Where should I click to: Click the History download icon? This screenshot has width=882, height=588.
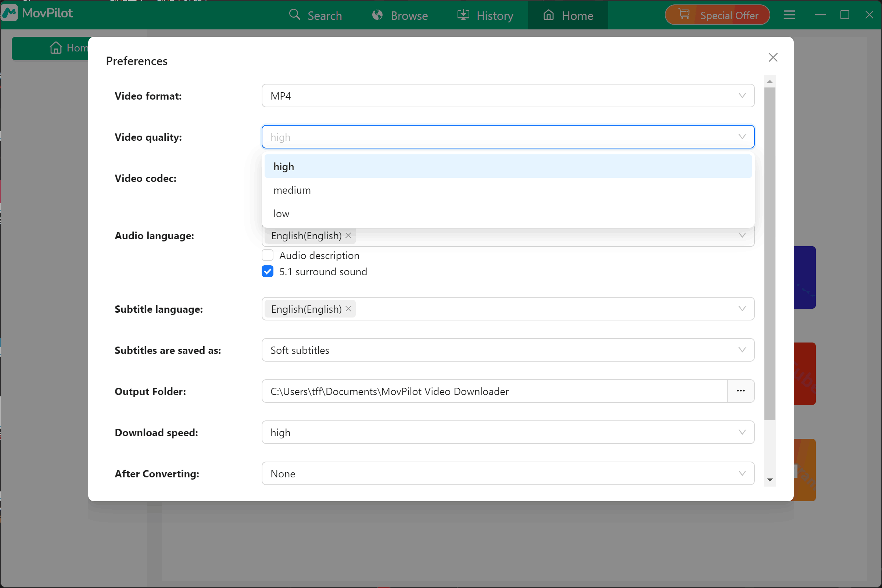pyautogui.click(x=463, y=15)
